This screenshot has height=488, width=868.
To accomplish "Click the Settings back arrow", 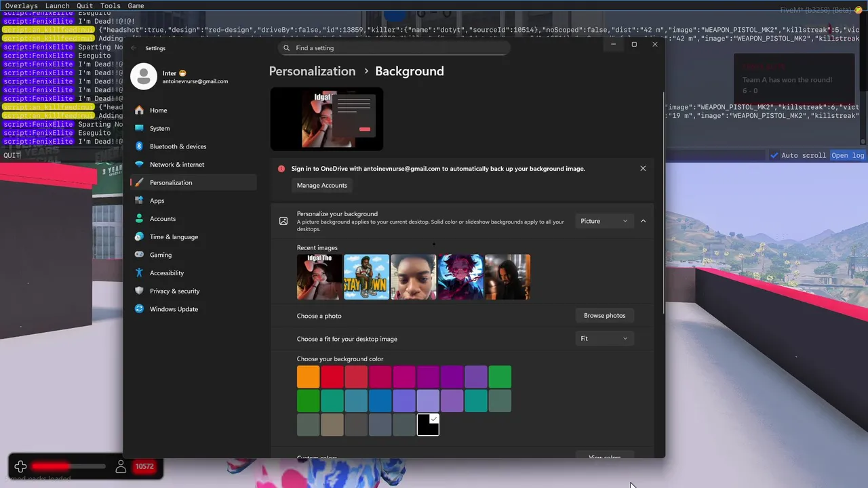I will [x=134, y=48].
